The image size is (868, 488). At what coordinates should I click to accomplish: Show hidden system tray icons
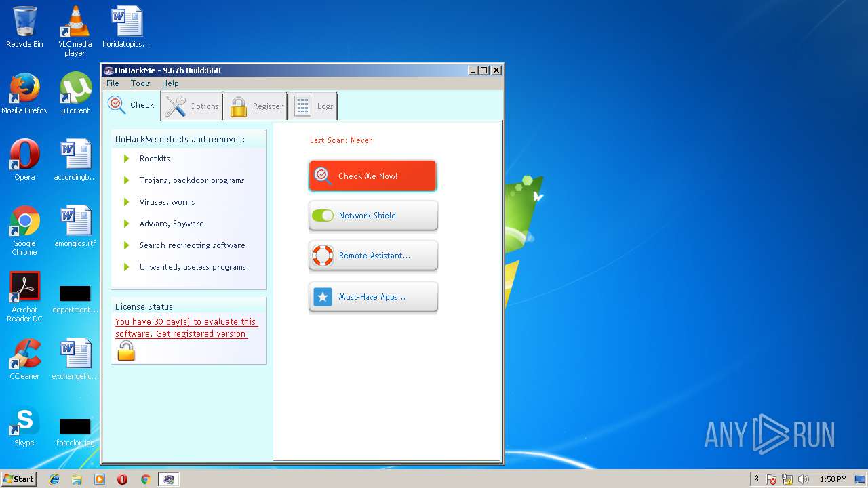click(x=756, y=479)
